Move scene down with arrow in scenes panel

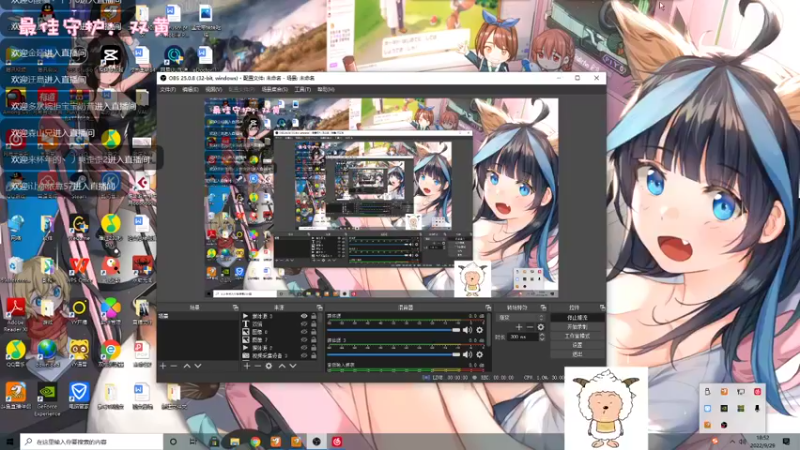pyautogui.click(x=198, y=366)
